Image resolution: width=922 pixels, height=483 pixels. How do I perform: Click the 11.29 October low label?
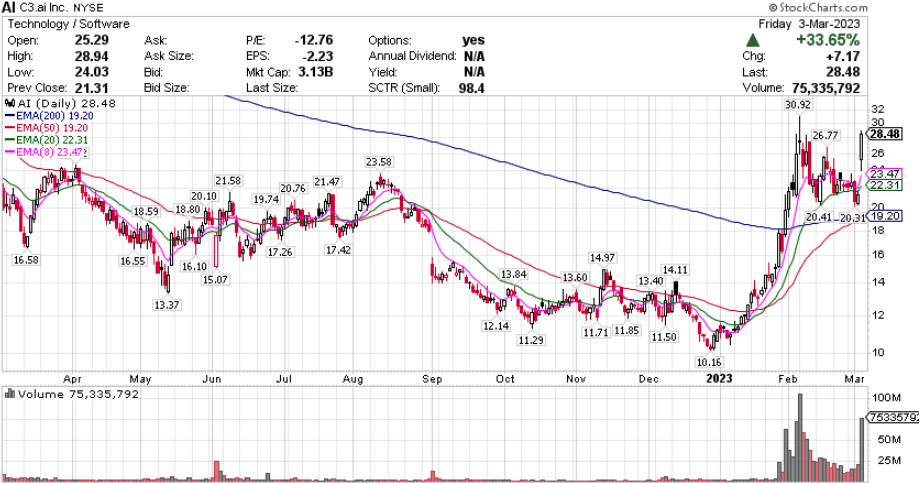530,340
